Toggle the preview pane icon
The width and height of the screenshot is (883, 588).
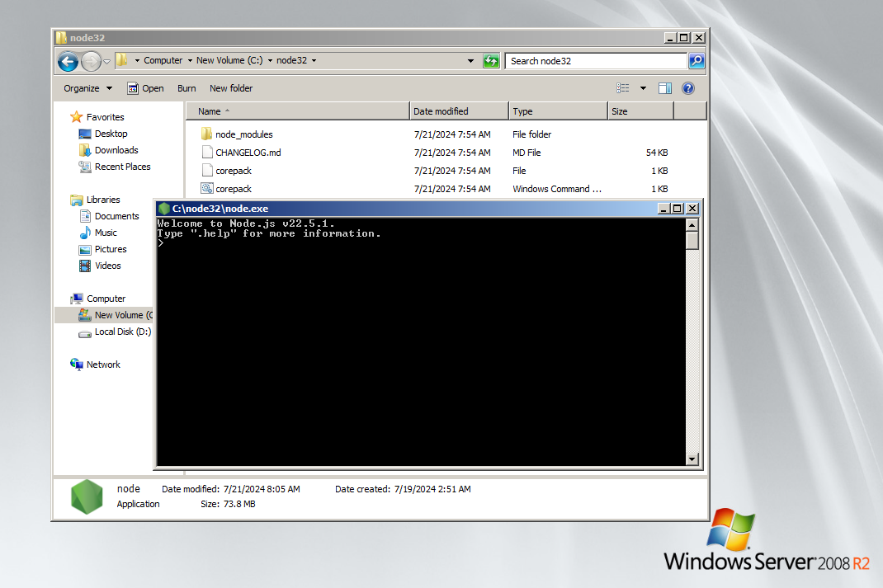click(665, 88)
